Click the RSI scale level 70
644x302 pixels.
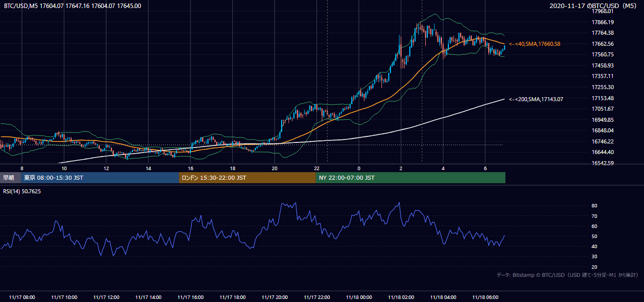coord(594,216)
